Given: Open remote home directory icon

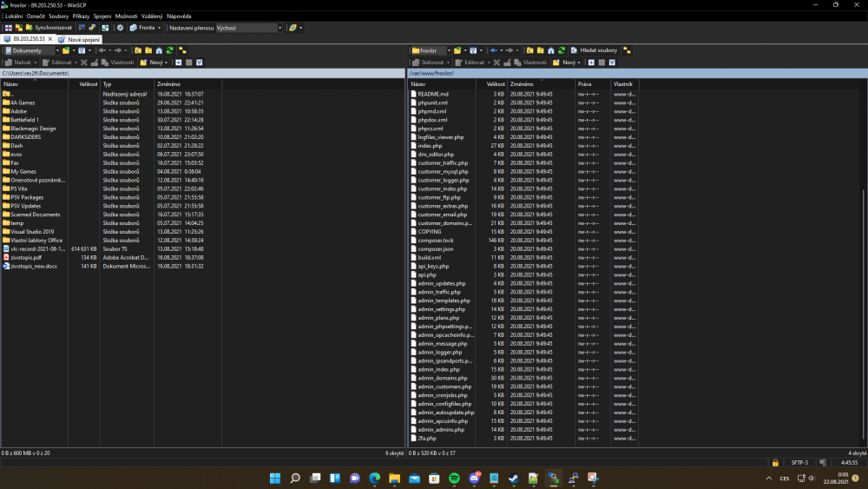Looking at the screenshot, I should (552, 50).
